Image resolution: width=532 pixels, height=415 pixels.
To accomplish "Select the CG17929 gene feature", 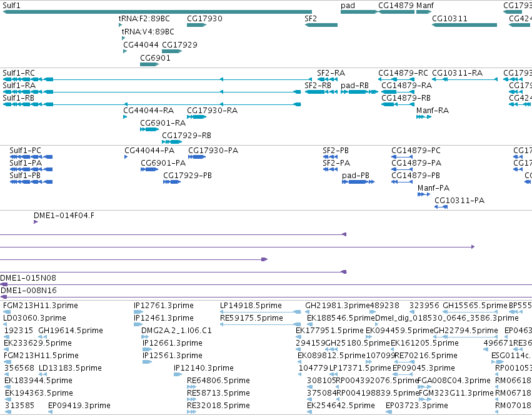I will tap(172, 51).
